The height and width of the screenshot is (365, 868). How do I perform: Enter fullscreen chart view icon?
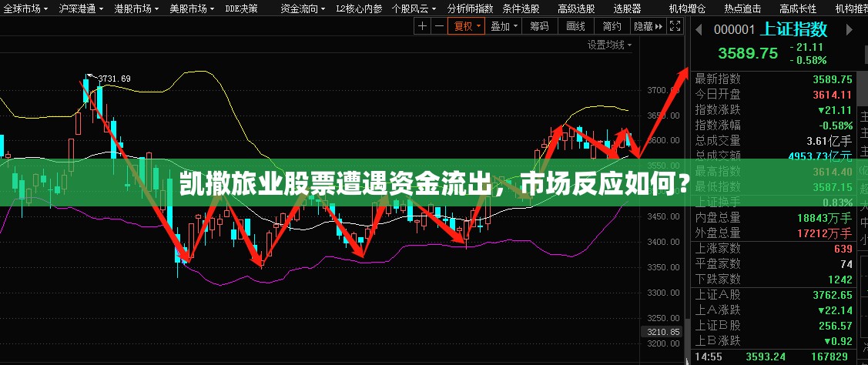[x=675, y=26]
